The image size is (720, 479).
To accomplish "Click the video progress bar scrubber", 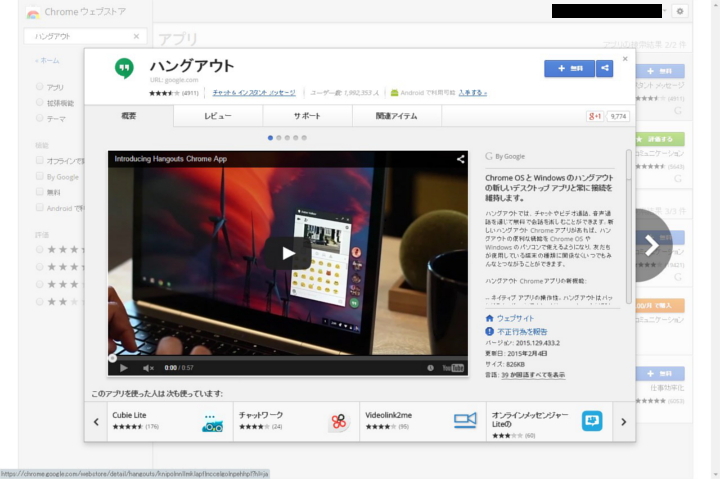I will [112, 358].
